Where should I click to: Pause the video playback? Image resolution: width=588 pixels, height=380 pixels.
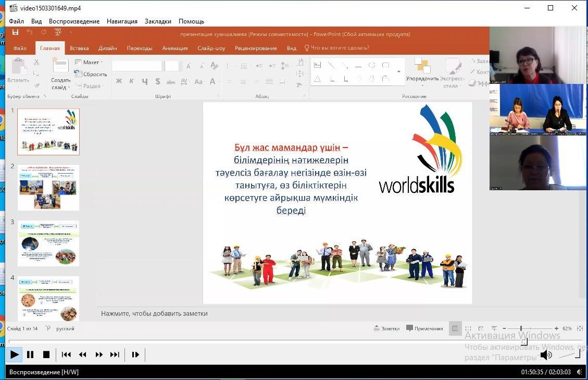tap(30, 354)
